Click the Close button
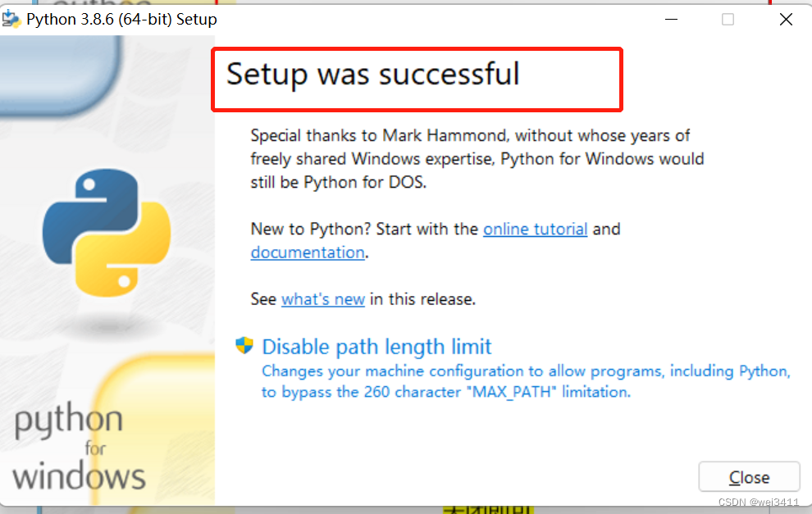Image resolution: width=812 pixels, height=514 pixels. (x=749, y=477)
